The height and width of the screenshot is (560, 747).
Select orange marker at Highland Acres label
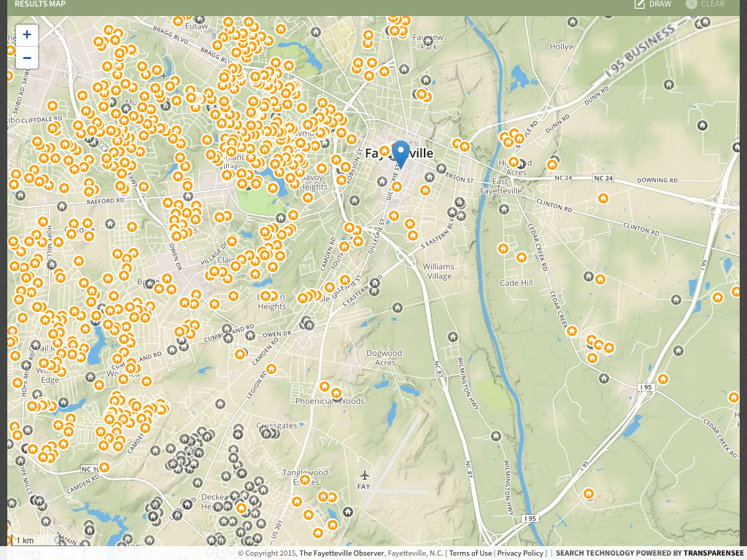[x=513, y=162]
